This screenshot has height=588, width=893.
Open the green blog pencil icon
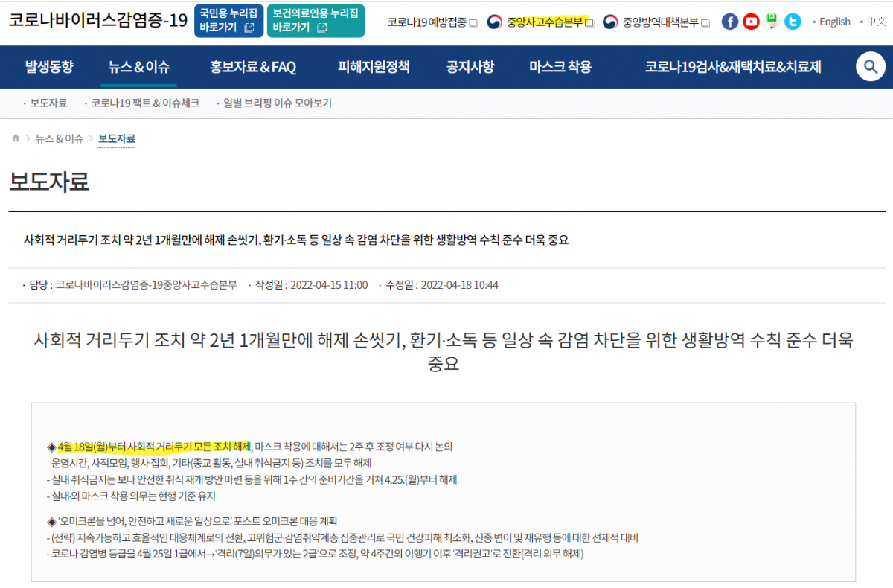pos(772,22)
